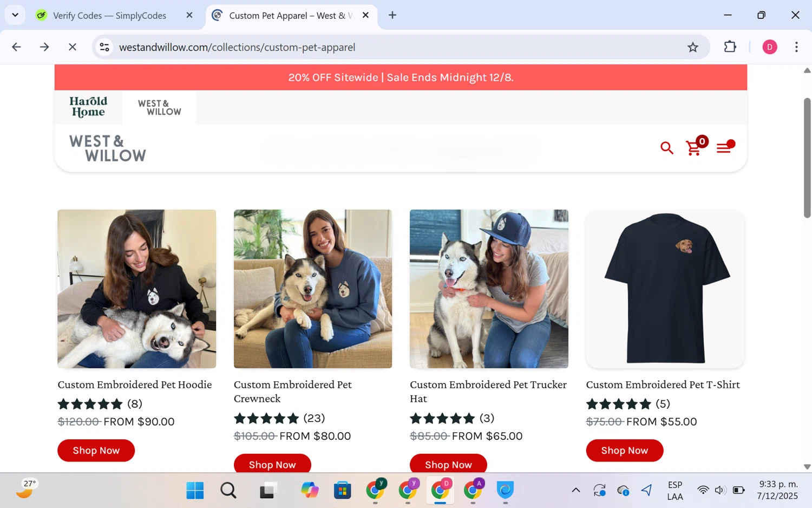
Task: Click Shop Now under the Pet Hoodie
Action: 96,451
